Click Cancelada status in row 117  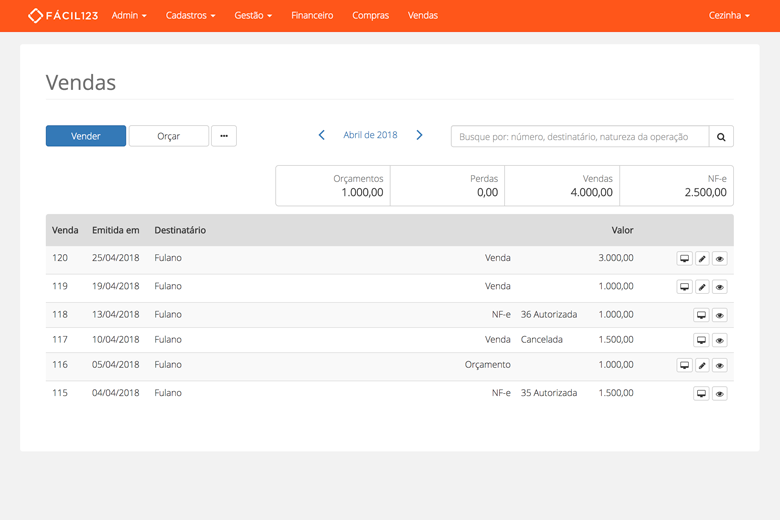click(x=542, y=339)
